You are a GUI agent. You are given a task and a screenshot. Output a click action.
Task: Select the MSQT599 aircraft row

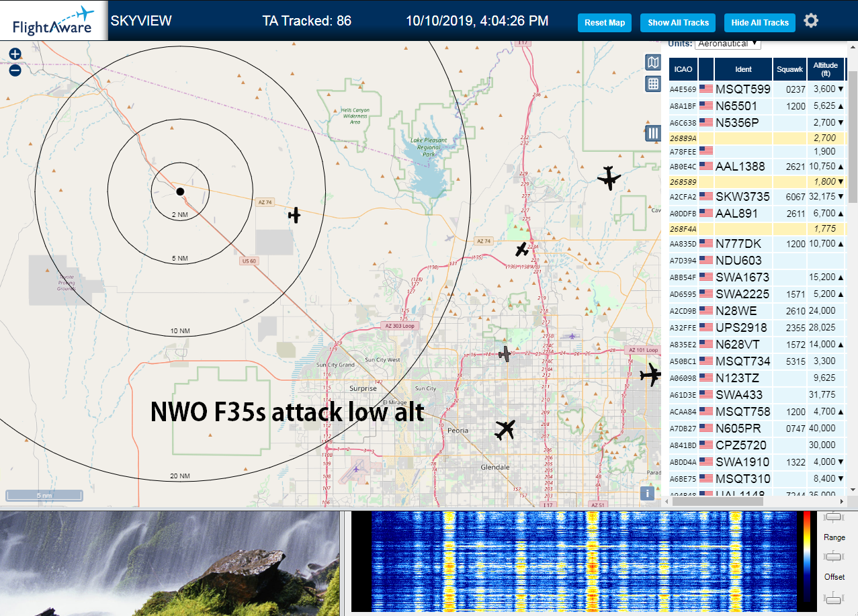[757, 89]
